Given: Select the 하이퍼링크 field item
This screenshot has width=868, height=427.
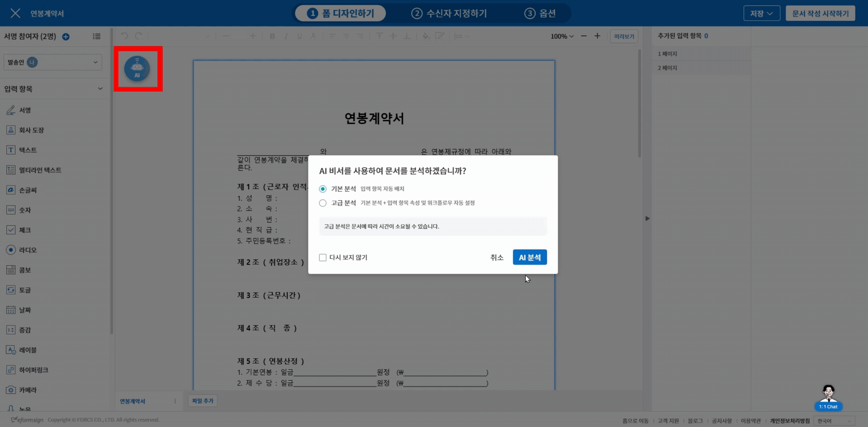Looking at the screenshot, I should tap(33, 370).
